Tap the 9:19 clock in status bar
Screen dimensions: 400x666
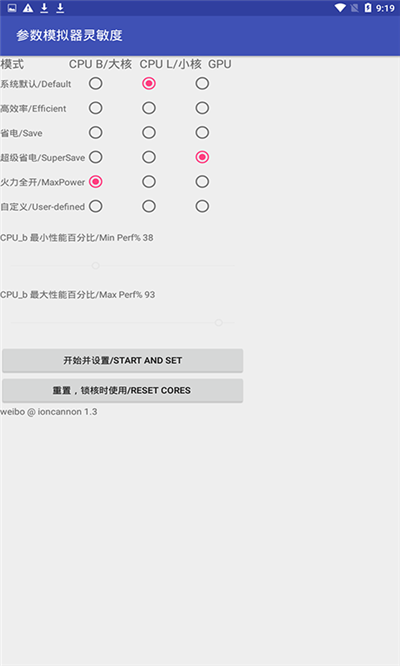click(385, 8)
